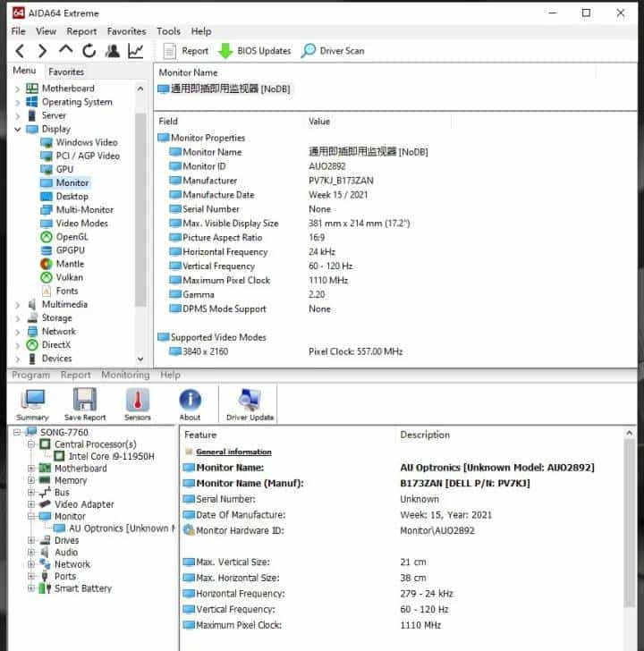Open the benchmark graph icon
The image size is (644, 651).
pyautogui.click(x=135, y=51)
